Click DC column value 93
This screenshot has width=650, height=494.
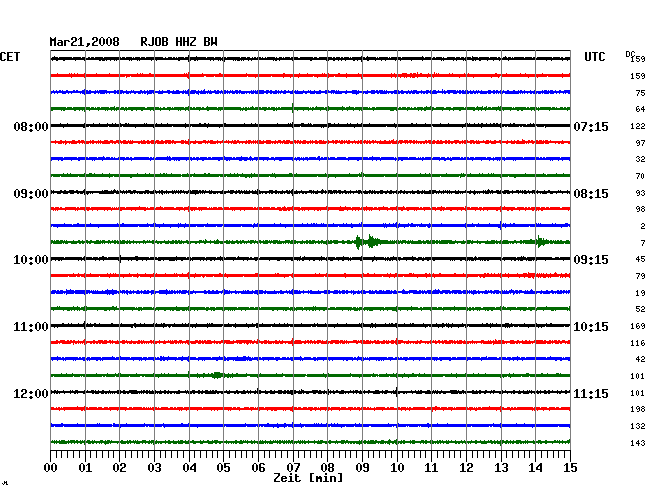[x=640, y=193]
